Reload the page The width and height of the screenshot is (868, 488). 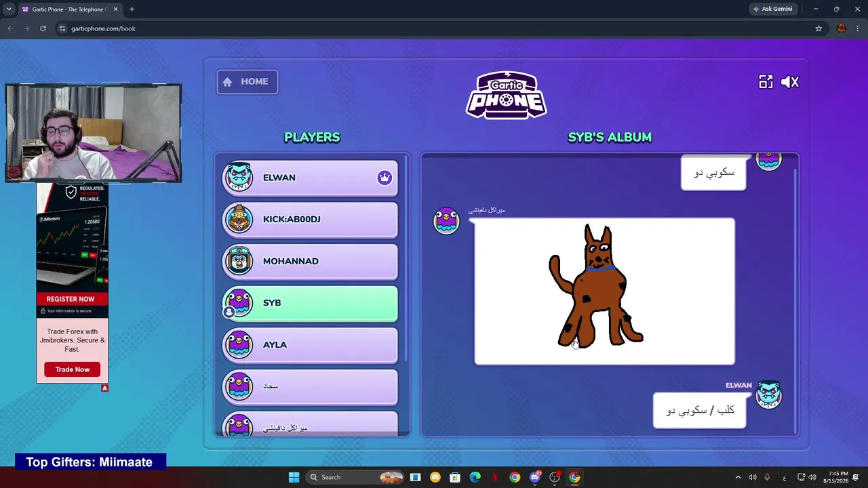[43, 28]
